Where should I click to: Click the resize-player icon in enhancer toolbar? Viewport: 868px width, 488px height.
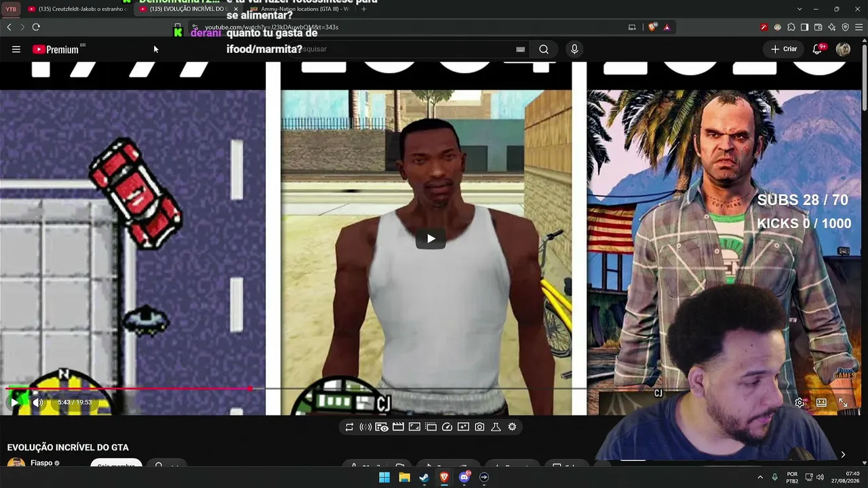click(x=414, y=427)
